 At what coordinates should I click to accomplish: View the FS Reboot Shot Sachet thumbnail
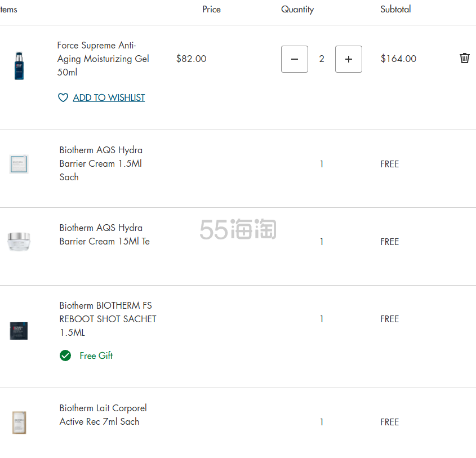pos(19,331)
